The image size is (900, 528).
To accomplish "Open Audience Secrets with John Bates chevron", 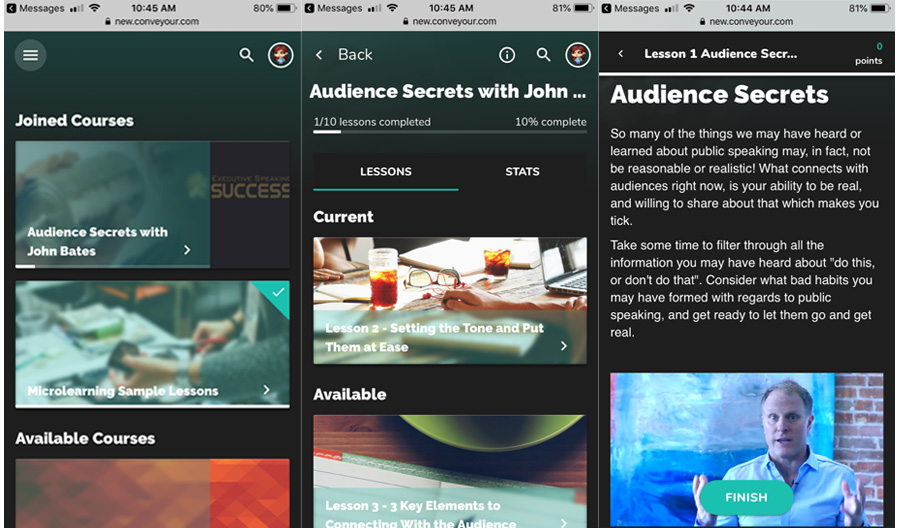I will [x=187, y=250].
